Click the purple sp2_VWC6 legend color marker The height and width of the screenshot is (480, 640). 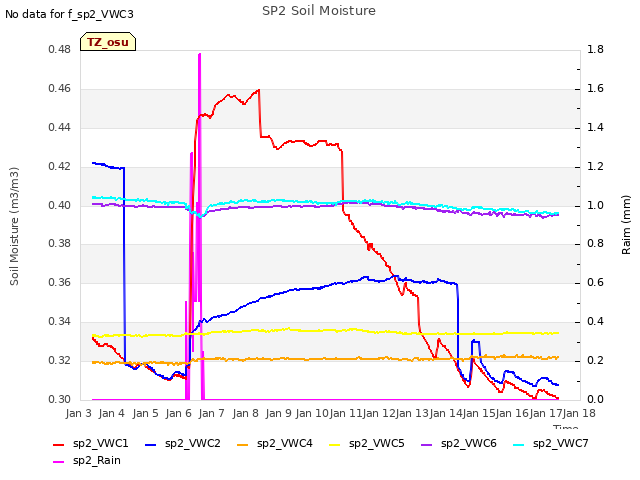point(427,444)
